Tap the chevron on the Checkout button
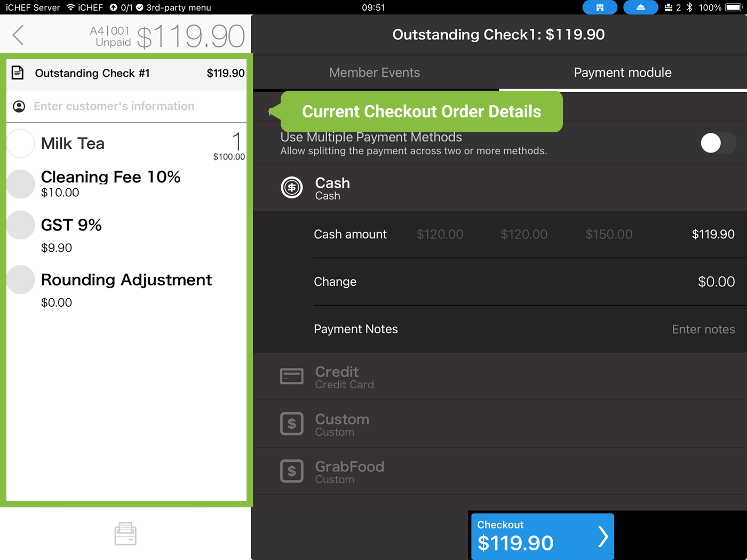This screenshot has width=747, height=560. click(603, 537)
